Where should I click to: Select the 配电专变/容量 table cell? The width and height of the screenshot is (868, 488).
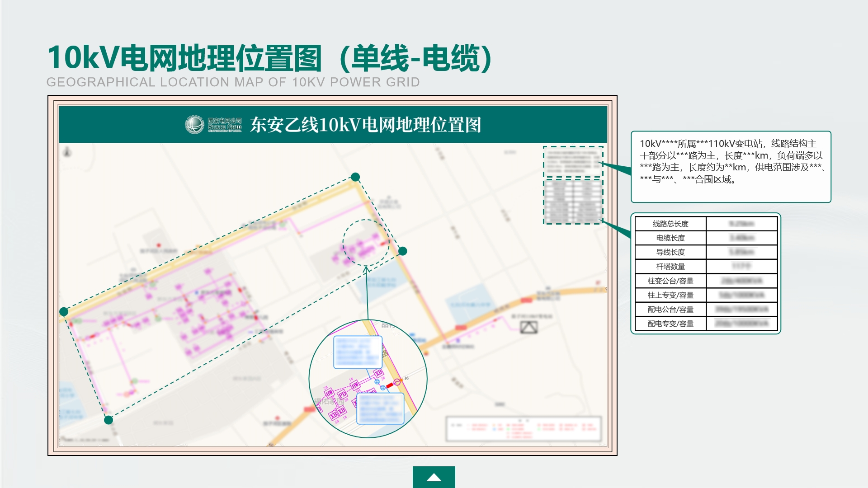point(670,324)
